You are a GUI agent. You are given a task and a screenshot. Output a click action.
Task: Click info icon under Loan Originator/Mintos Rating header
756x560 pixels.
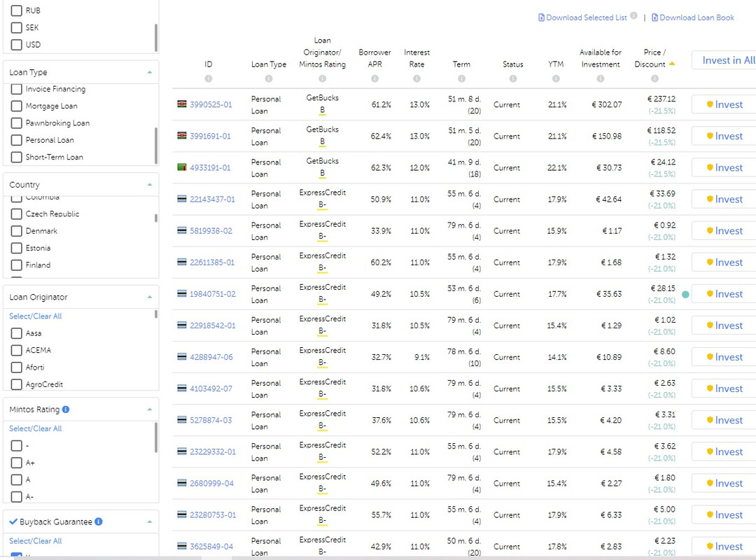click(x=322, y=78)
